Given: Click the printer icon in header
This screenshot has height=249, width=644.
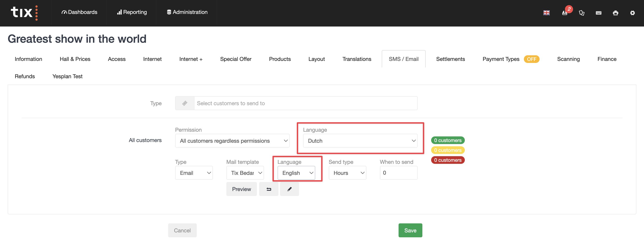Looking at the screenshot, I should click(615, 13).
